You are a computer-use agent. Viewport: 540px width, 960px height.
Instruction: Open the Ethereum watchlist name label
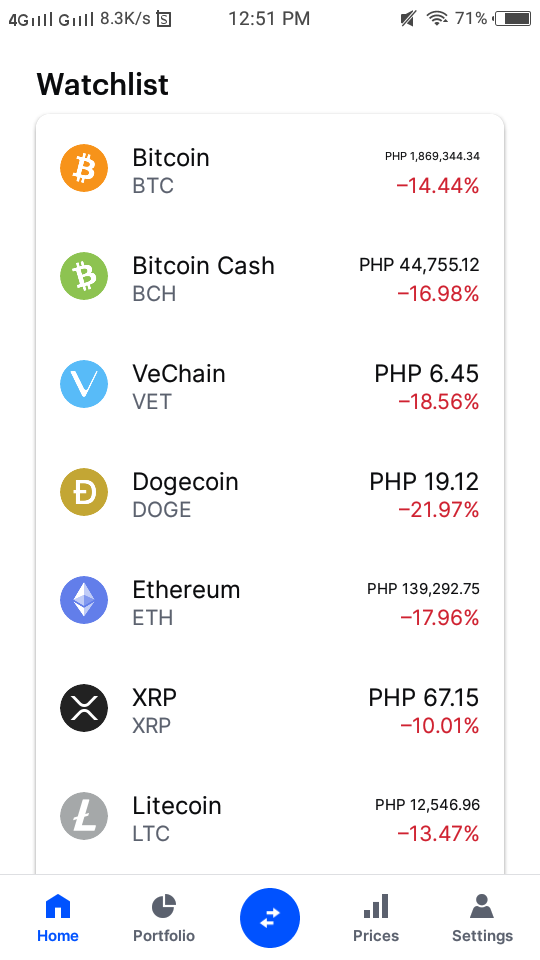click(x=186, y=590)
